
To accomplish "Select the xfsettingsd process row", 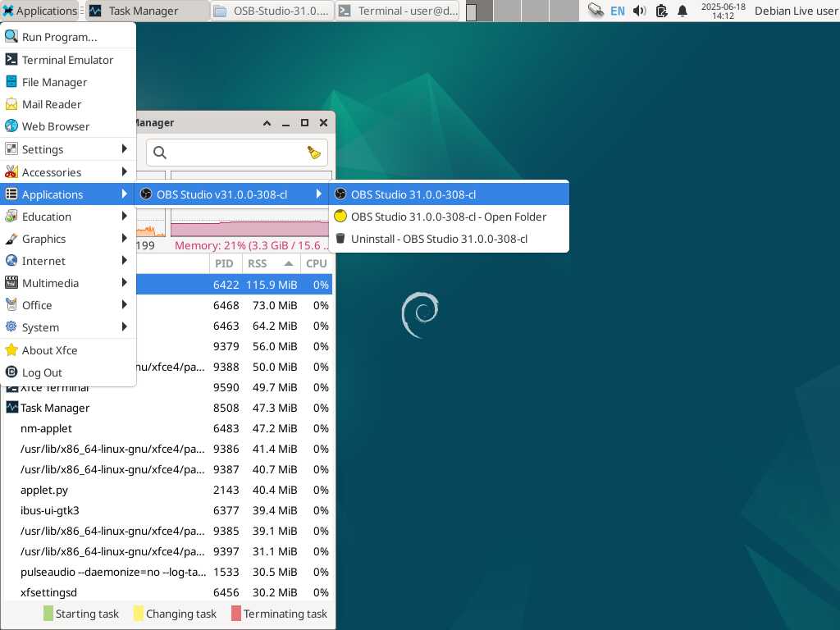I will (166, 592).
